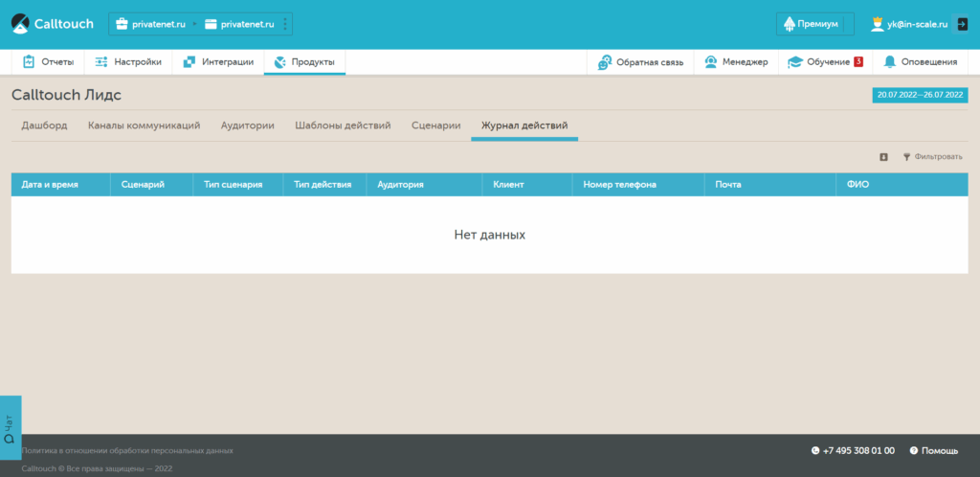
Task: Click the Клиент column header
Action: (527, 185)
